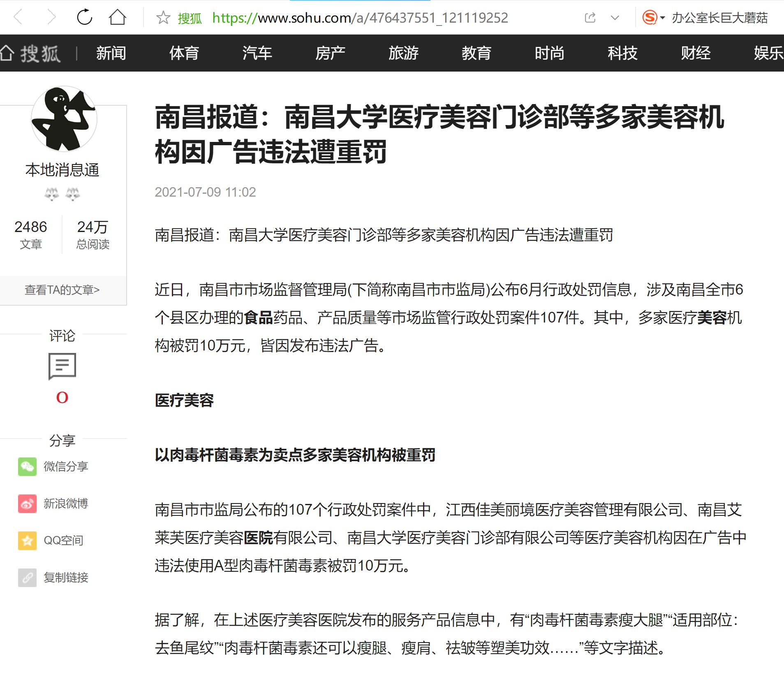The width and height of the screenshot is (784, 673).
Task: Click the 评论 section label
Action: pyautogui.click(x=62, y=336)
